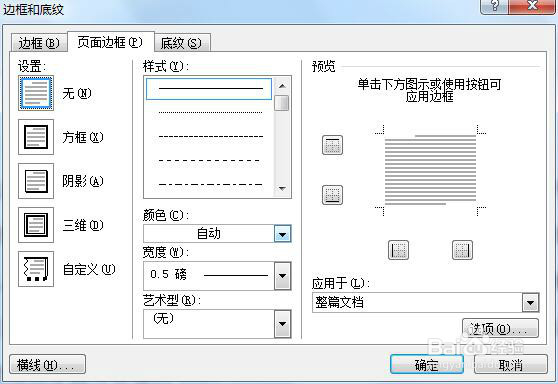Click the 三维(D) setting label

[x=83, y=225]
